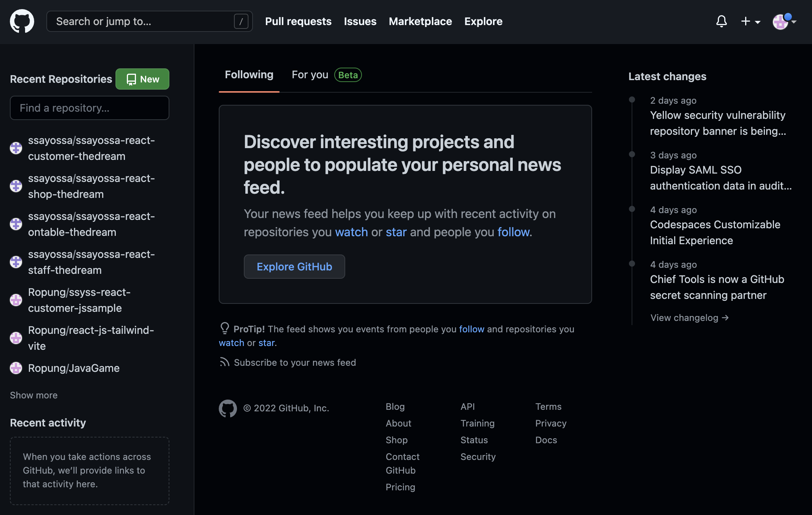812x515 pixels.
Task: Click the ProTip lightbulb icon
Action: coord(224,328)
